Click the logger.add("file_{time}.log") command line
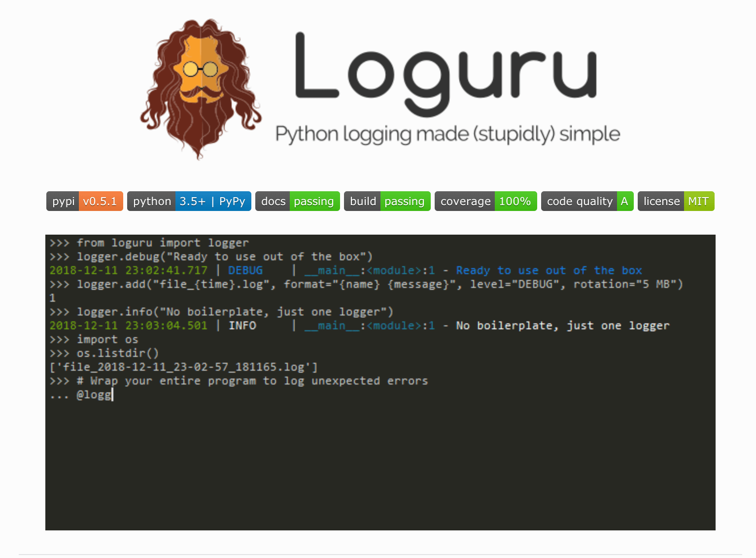Viewport: 756px width, 558px height. click(x=366, y=284)
